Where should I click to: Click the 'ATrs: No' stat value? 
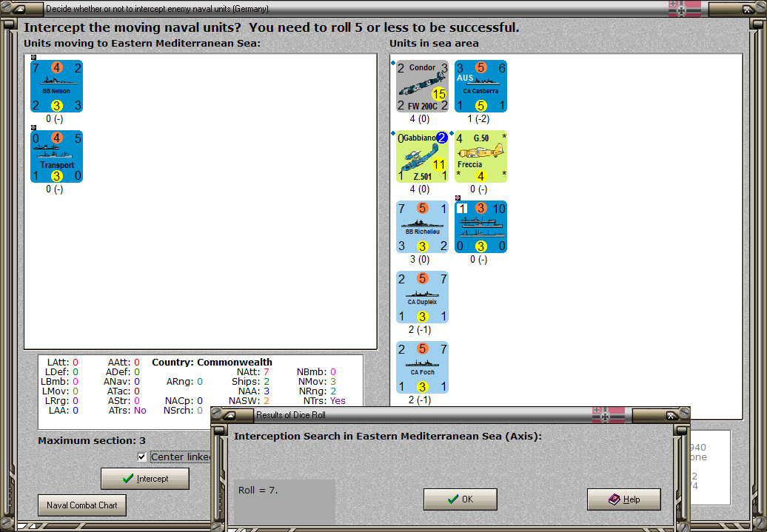(127, 410)
